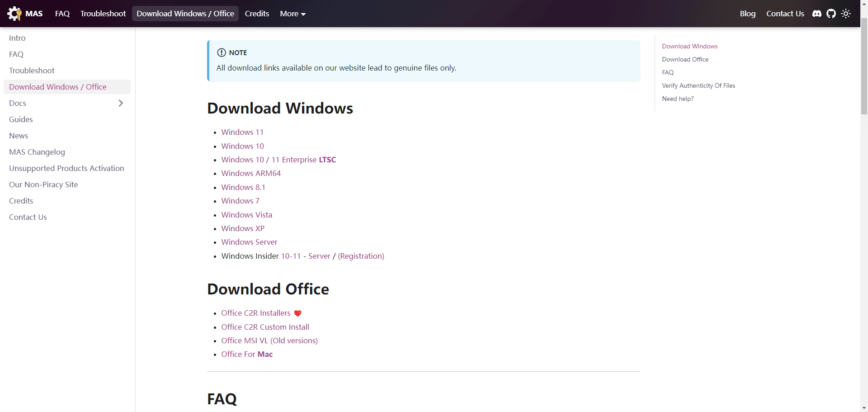Open Unsupported Products Activation sidebar item
The image size is (868, 412).
[66, 168]
